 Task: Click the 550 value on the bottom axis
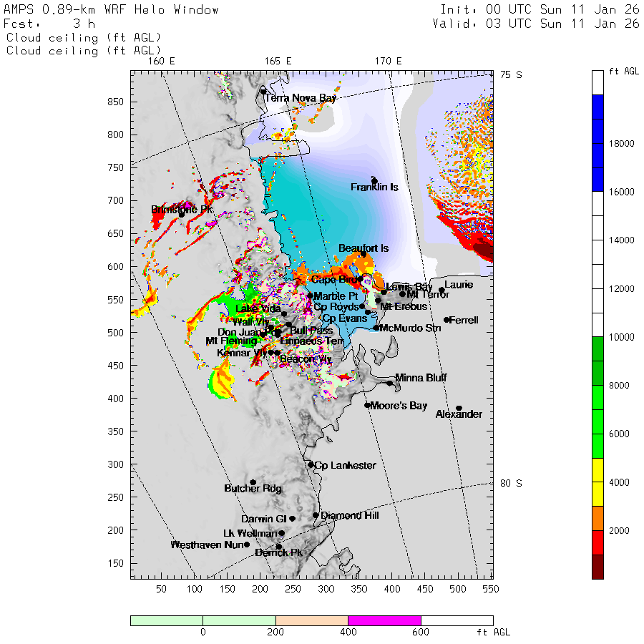pos(491,590)
